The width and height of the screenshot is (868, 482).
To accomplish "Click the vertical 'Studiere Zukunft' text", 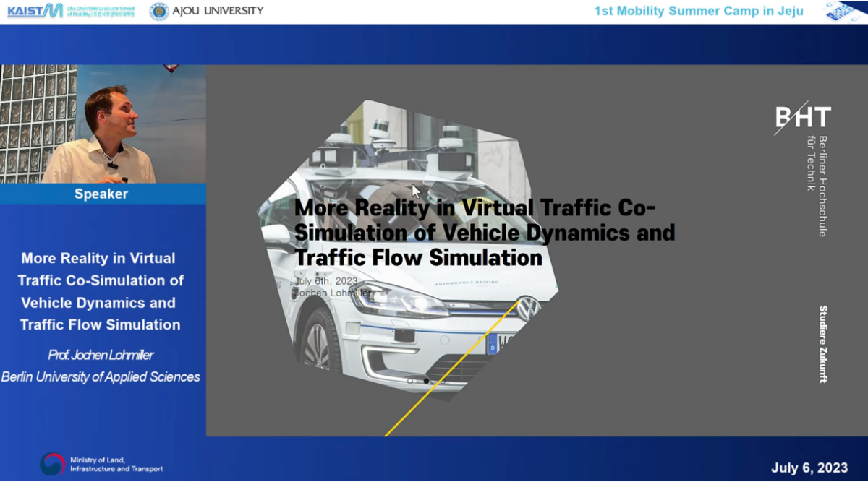I will pos(823,344).
